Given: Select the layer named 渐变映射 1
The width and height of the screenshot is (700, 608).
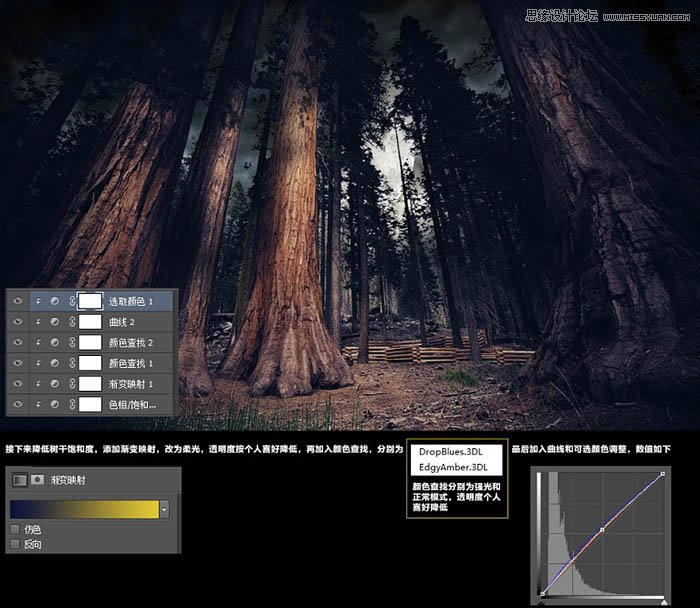Looking at the screenshot, I should click(131, 384).
